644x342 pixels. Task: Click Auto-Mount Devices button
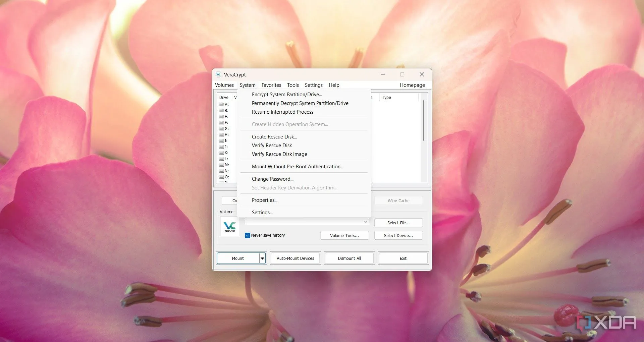(x=296, y=258)
